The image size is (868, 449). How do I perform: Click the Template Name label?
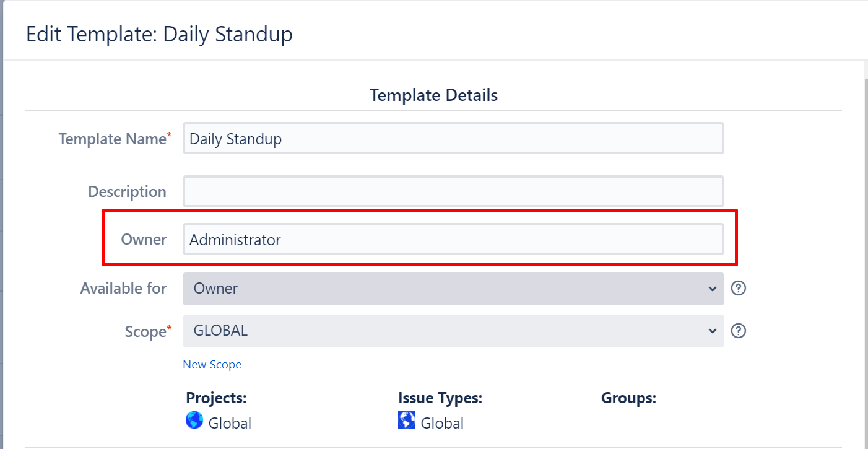[112, 139]
